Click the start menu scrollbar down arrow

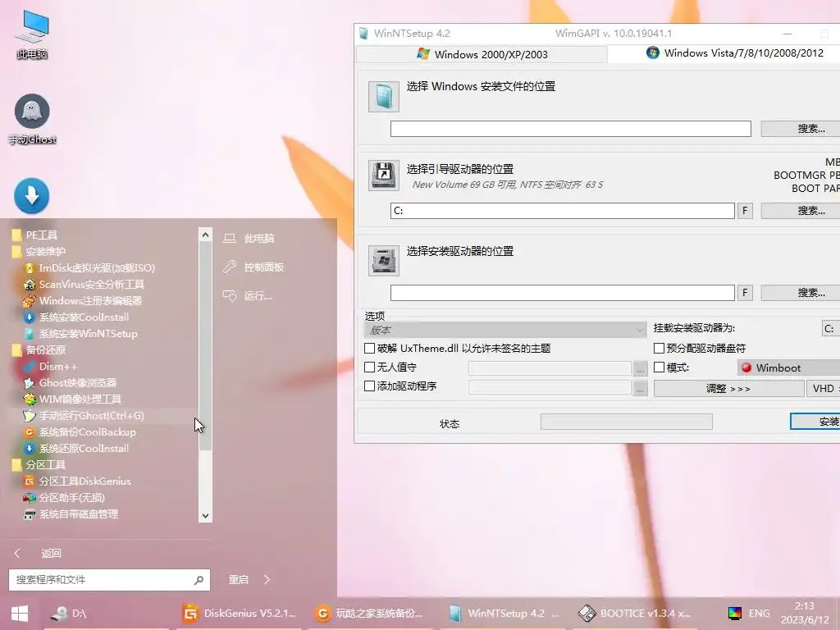[x=205, y=516]
